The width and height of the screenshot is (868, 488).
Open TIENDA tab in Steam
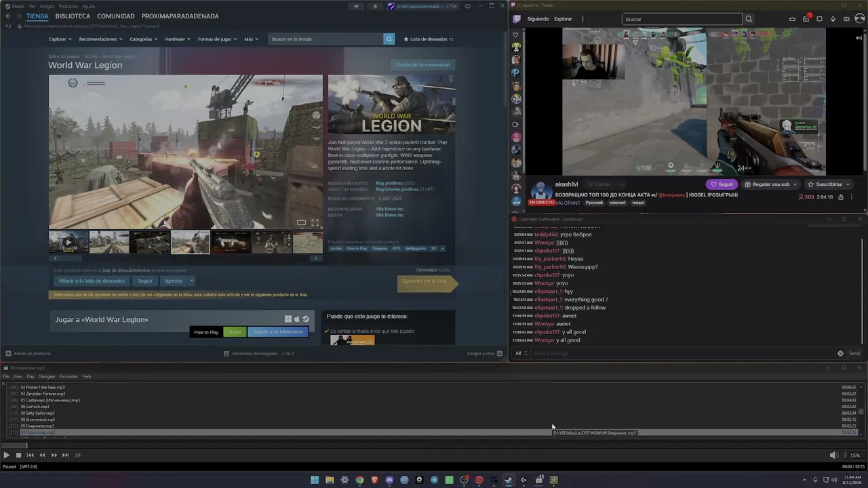(x=37, y=16)
